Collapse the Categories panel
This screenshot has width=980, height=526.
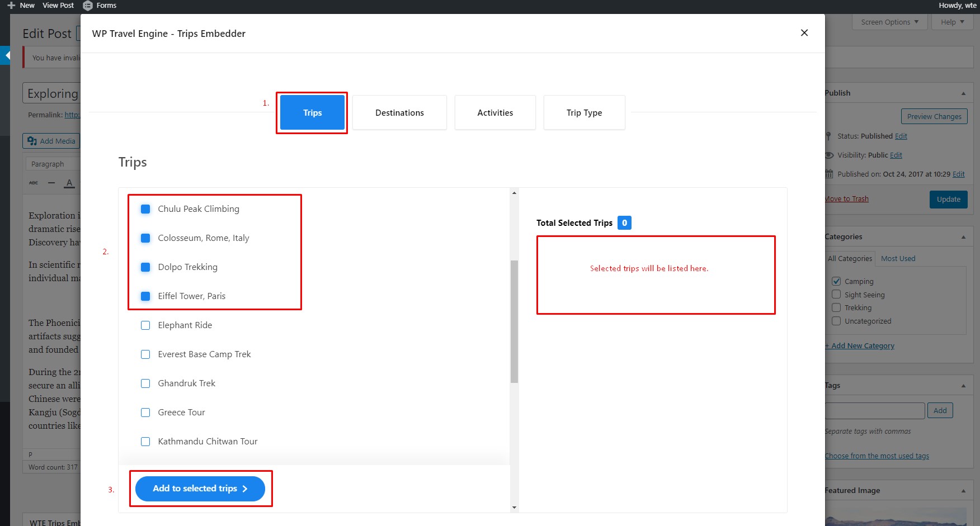(x=963, y=237)
